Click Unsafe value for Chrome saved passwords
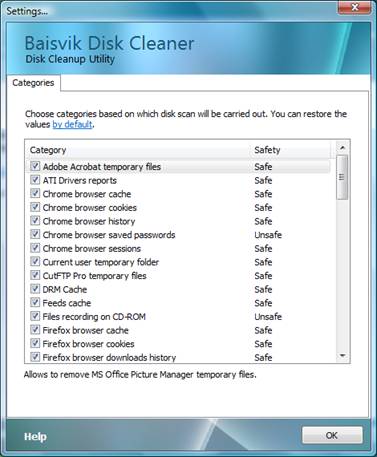377x457 pixels. [x=268, y=235]
